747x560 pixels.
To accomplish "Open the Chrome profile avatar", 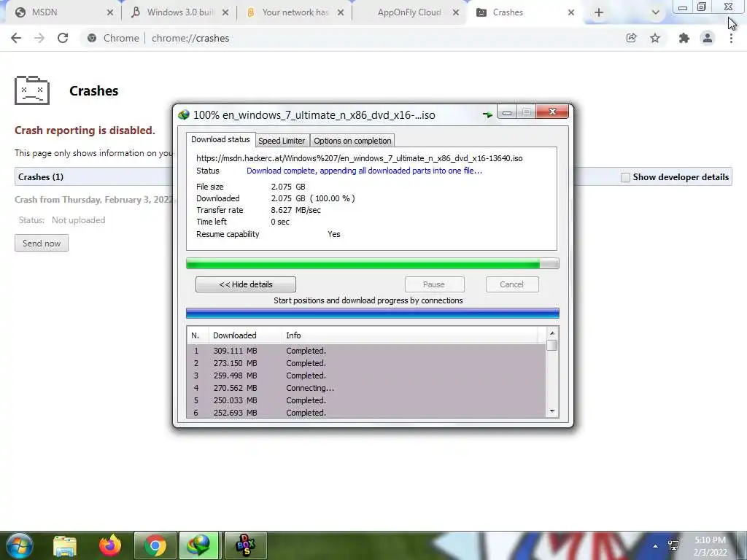I will click(x=708, y=38).
